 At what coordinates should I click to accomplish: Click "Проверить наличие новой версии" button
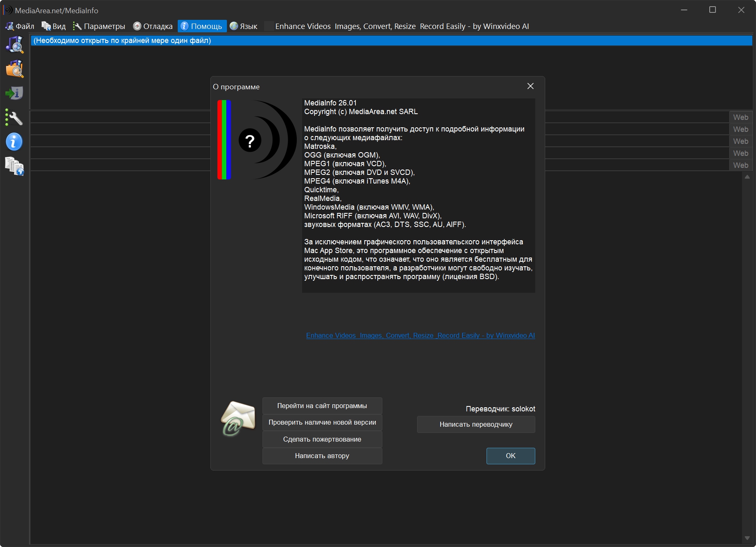click(322, 423)
